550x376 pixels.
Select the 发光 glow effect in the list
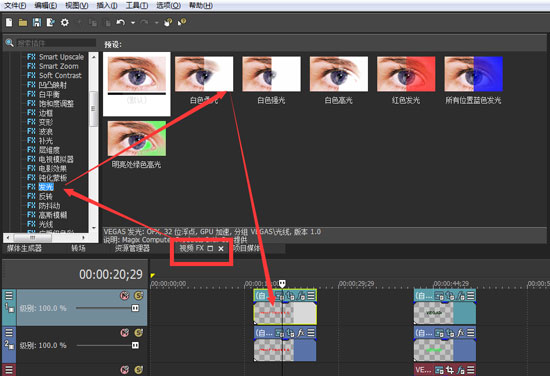click(x=46, y=187)
